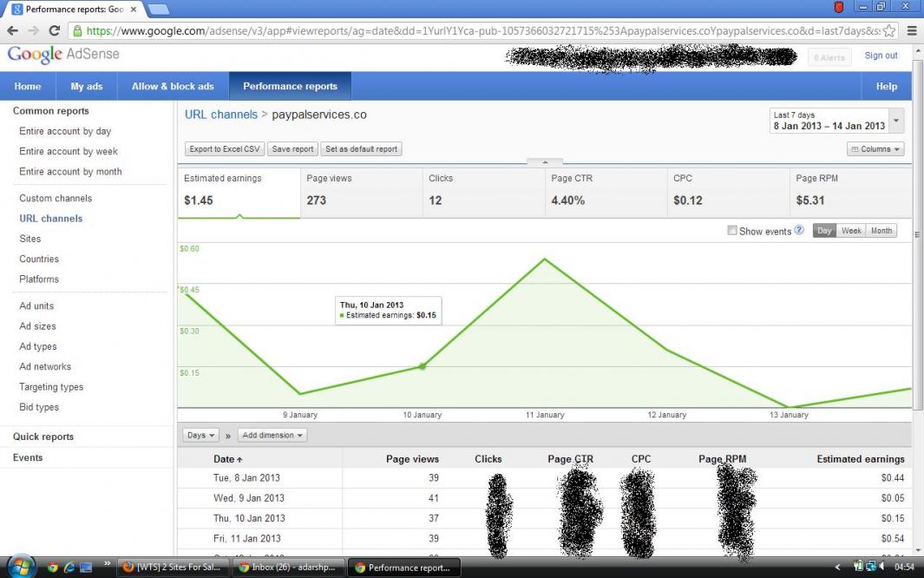The width and height of the screenshot is (924, 578).
Task: Expand quick launch overflow chevron on taskbar
Action: click(108, 564)
